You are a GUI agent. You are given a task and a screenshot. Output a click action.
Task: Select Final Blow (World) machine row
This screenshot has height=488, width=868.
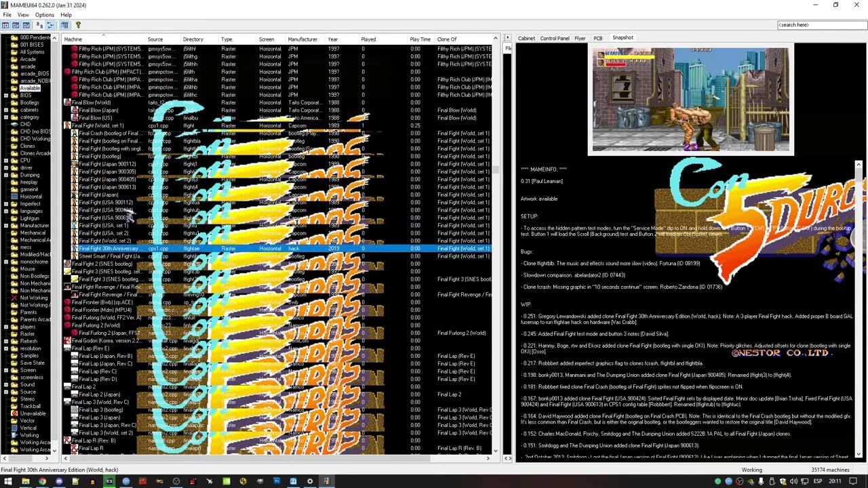click(278, 102)
